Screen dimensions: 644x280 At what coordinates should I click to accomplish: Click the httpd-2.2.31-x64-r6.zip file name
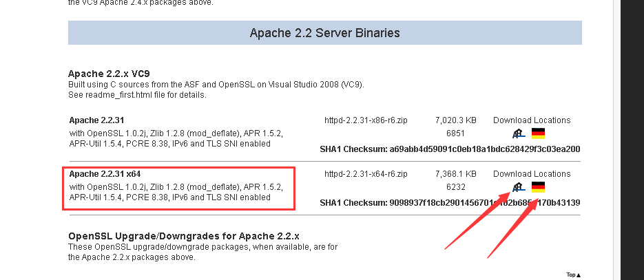[366, 174]
